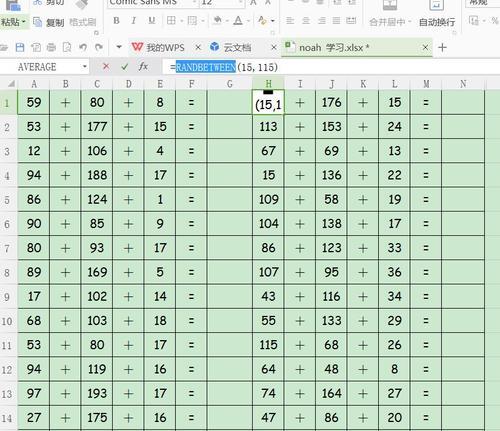Image resolution: width=500 pixels, height=431 pixels.
Task: Expand the fill color dropdown arrow
Action: tap(227, 21)
